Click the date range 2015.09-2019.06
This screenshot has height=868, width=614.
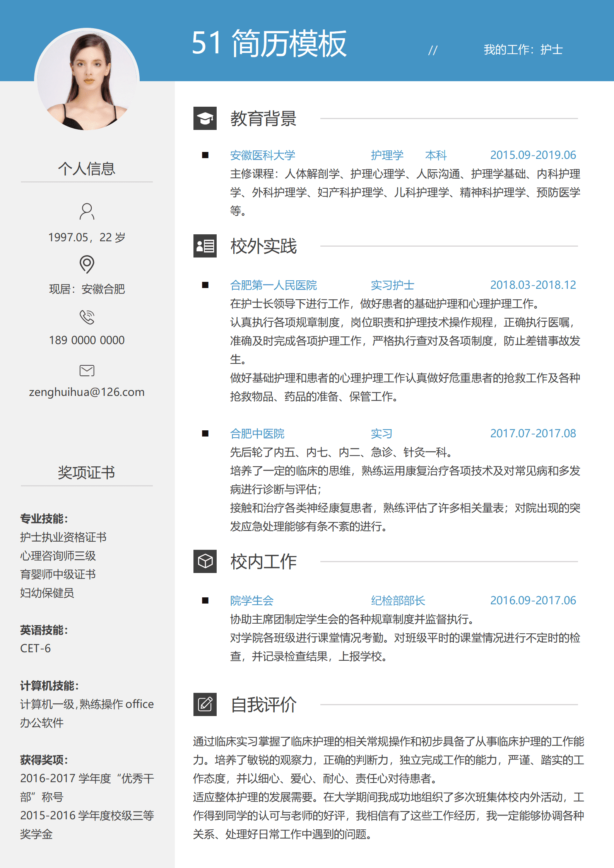pyautogui.click(x=533, y=155)
